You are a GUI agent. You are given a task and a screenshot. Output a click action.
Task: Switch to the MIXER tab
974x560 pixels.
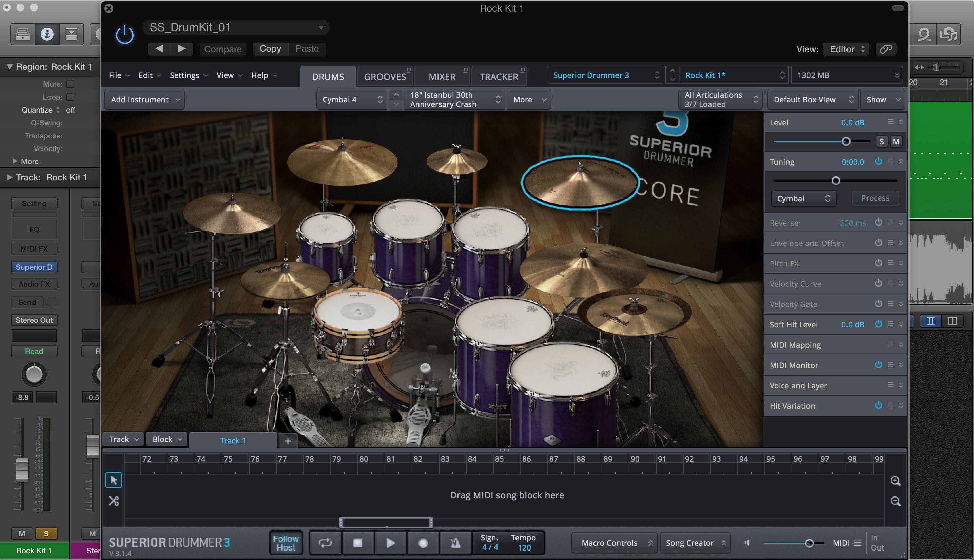[x=442, y=77]
